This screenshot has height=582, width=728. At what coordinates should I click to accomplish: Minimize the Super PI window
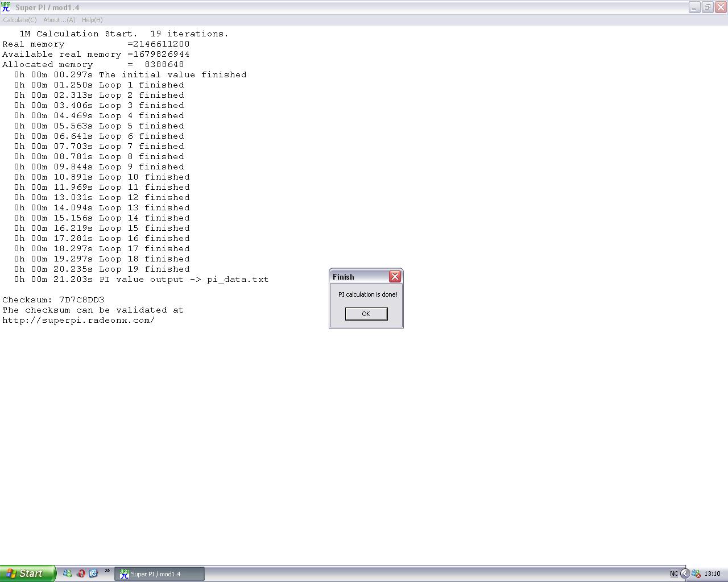tap(694, 7)
